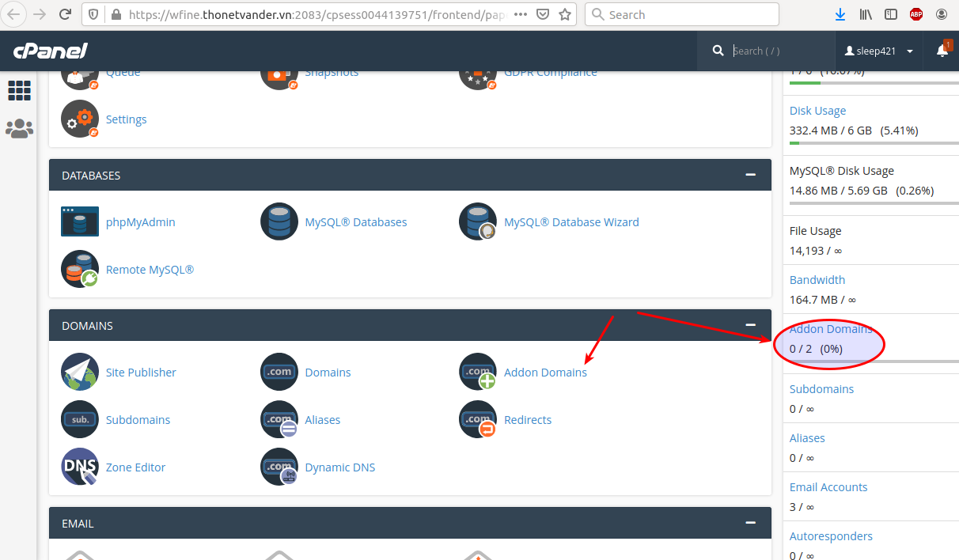Open the Dynamic DNS link
Viewport: 959px width, 560px height.
[340, 467]
